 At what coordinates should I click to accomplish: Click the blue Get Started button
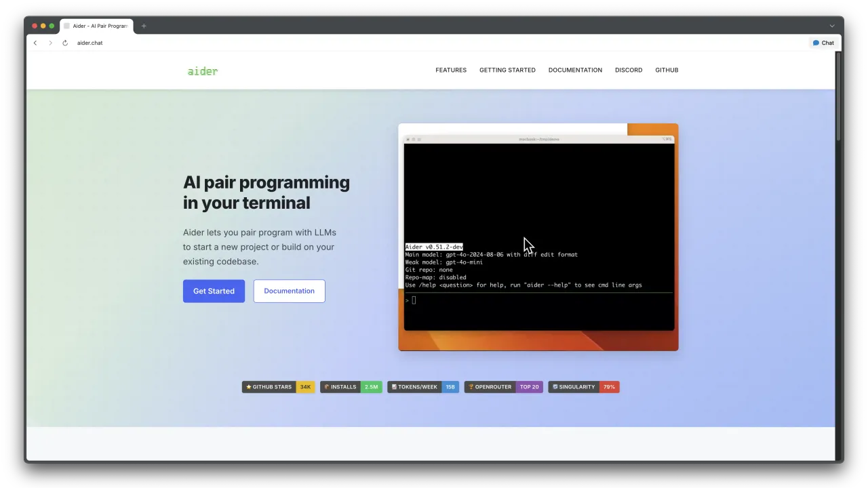(x=214, y=291)
